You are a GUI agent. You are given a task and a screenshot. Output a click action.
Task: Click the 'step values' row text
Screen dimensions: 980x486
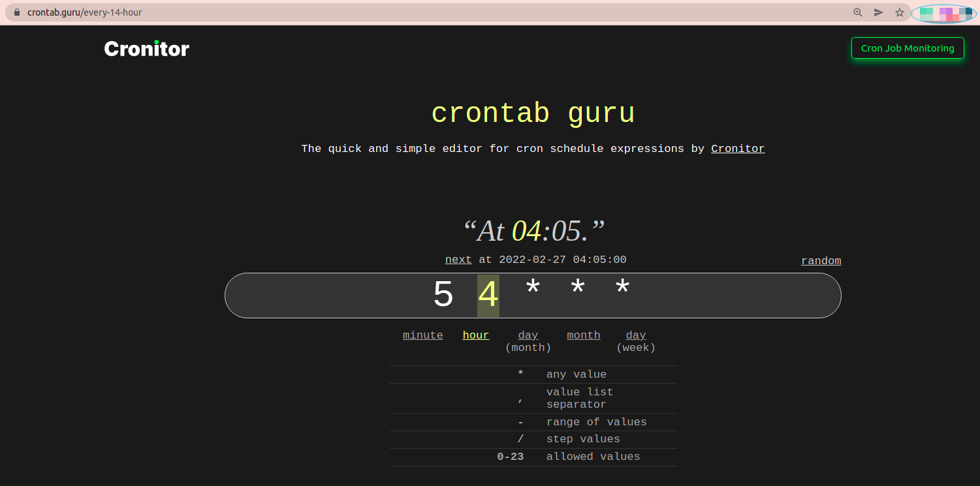(583, 439)
